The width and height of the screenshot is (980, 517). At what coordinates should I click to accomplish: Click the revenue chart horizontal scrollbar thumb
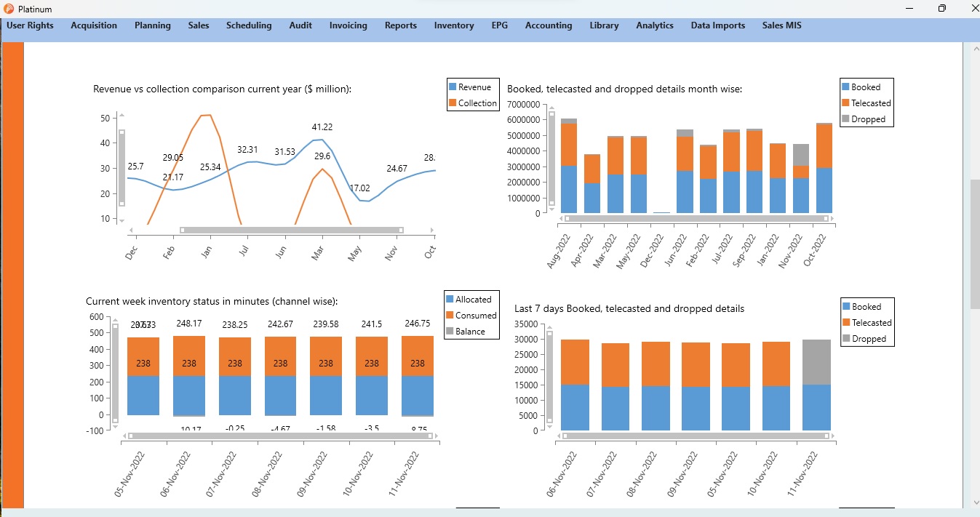tap(292, 230)
